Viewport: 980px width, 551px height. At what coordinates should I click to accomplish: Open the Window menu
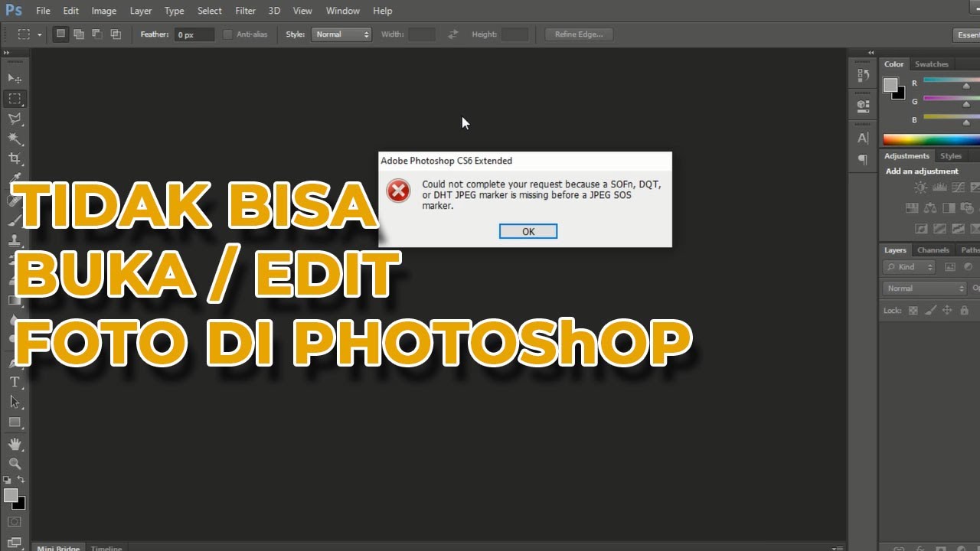pyautogui.click(x=343, y=11)
